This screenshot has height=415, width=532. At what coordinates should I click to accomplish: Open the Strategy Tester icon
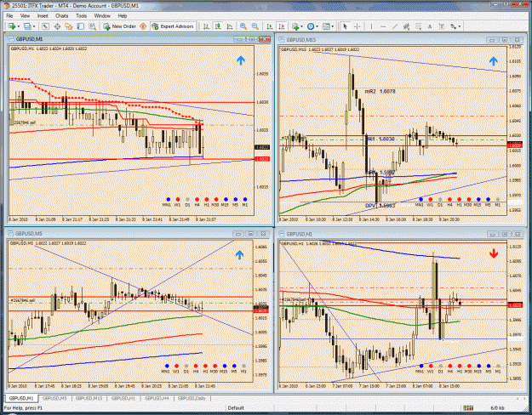point(92,26)
